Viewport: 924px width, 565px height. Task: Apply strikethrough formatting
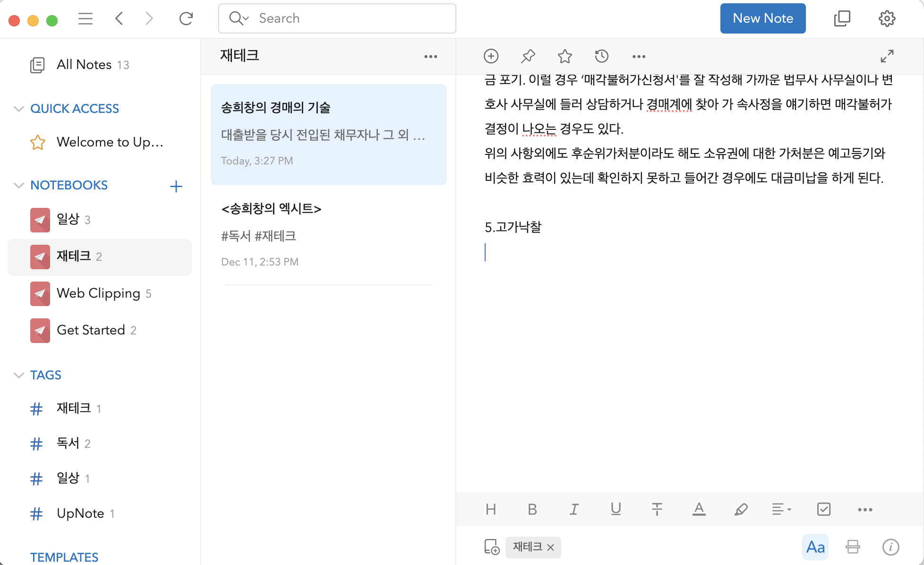tap(657, 509)
